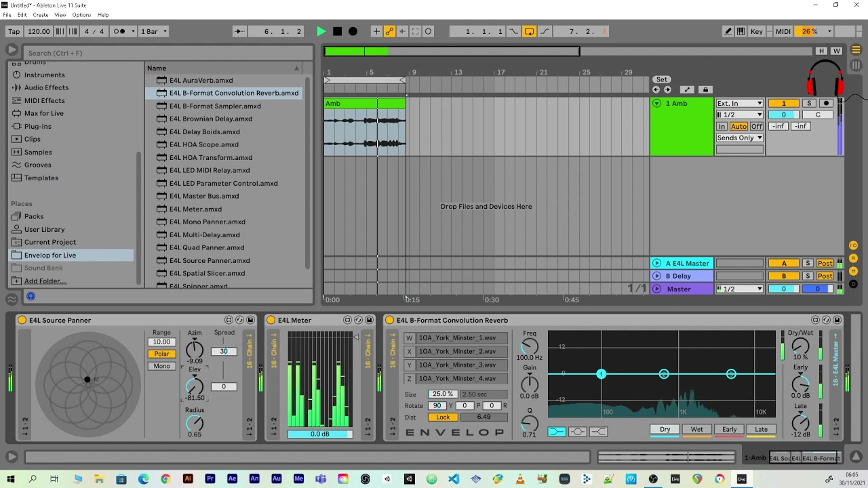Click the browser search field

click(x=168, y=53)
